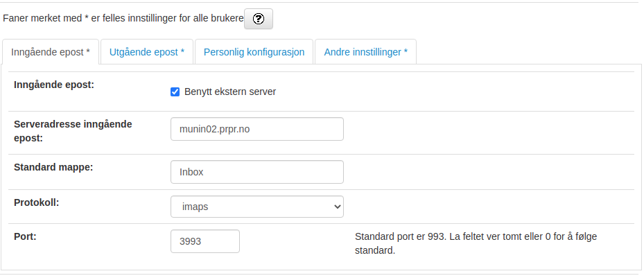Click the Port field containing 3993
Screen dimensions: 644x278
[204, 241]
